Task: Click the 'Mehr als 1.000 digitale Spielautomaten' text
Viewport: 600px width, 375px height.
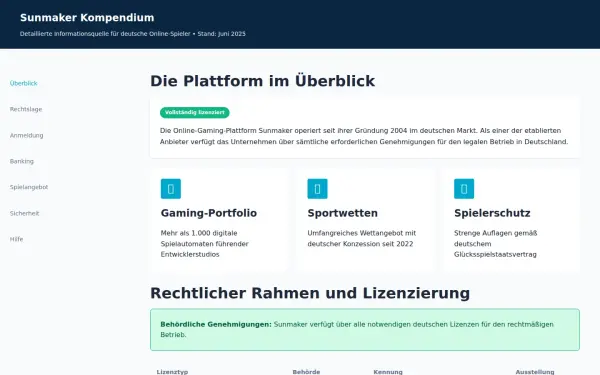Action: (x=205, y=244)
